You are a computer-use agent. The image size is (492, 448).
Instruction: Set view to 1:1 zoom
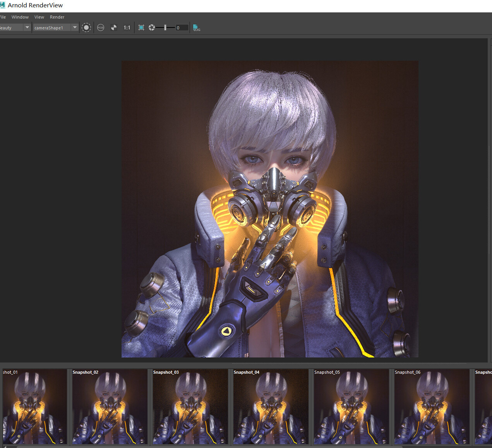(x=127, y=27)
